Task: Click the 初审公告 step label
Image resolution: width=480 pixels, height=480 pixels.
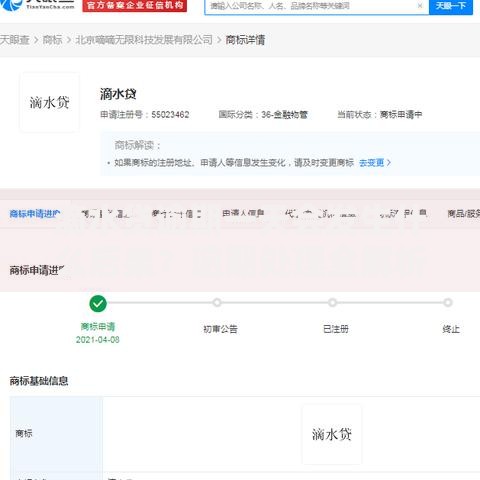Action: coord(220,329)
